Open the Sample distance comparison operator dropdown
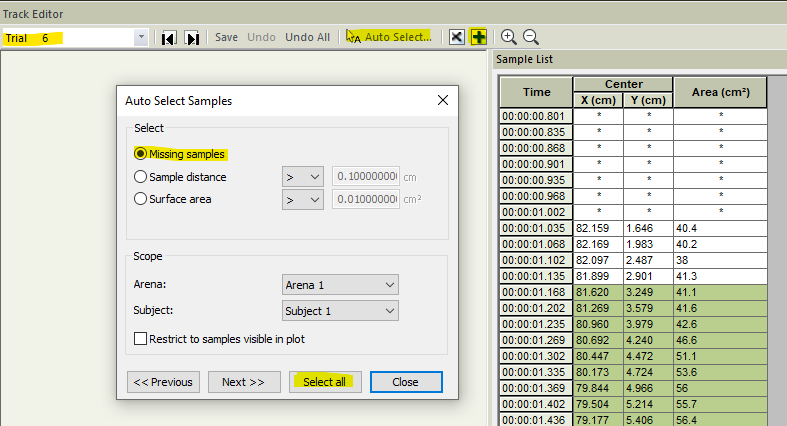 [x=303, y=177]
